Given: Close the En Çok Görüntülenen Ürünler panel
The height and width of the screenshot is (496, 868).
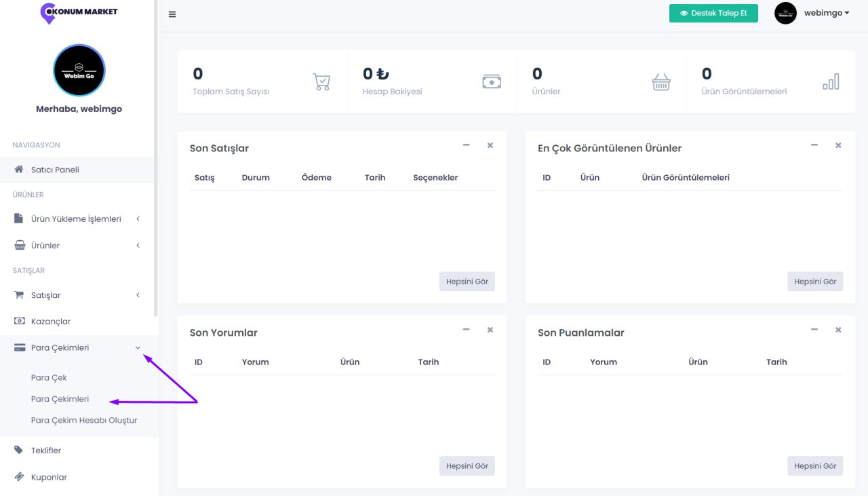Looking at the screenshot, I should 838,145.
